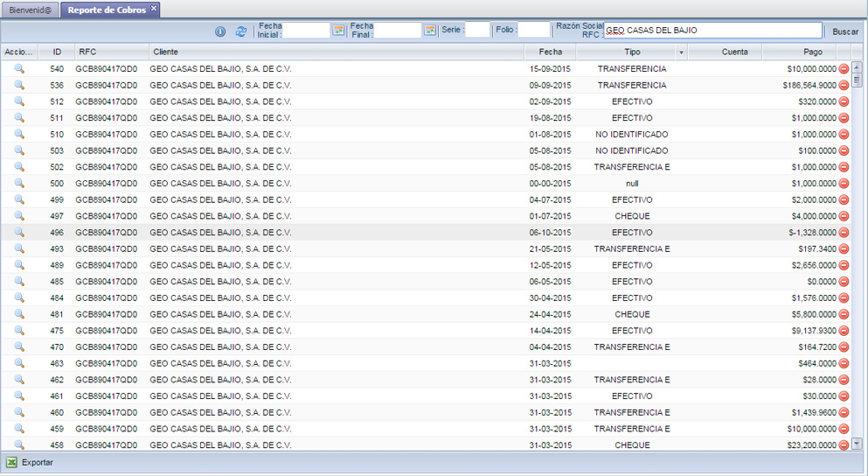
Task: Click the Exportar button
Action: point(37,462)
